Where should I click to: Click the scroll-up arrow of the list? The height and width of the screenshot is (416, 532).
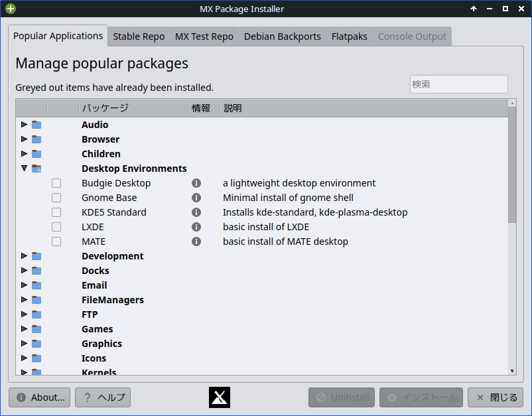(x=512, y=103)
